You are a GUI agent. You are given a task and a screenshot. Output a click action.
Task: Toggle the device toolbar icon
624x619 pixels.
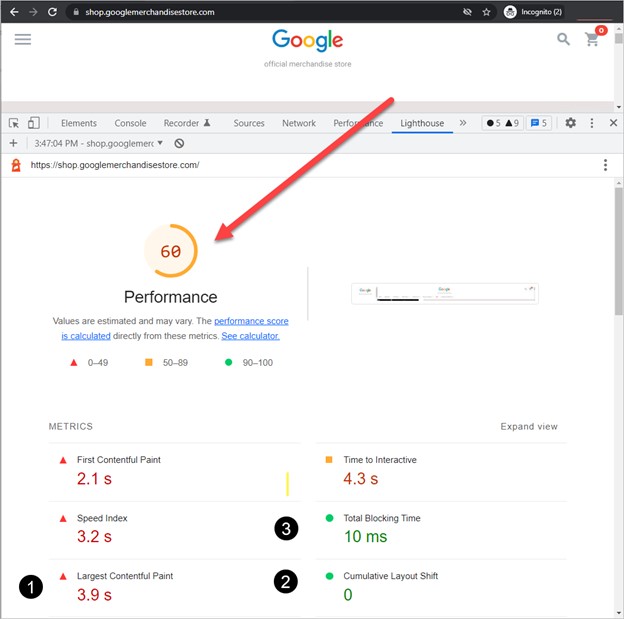34,123
